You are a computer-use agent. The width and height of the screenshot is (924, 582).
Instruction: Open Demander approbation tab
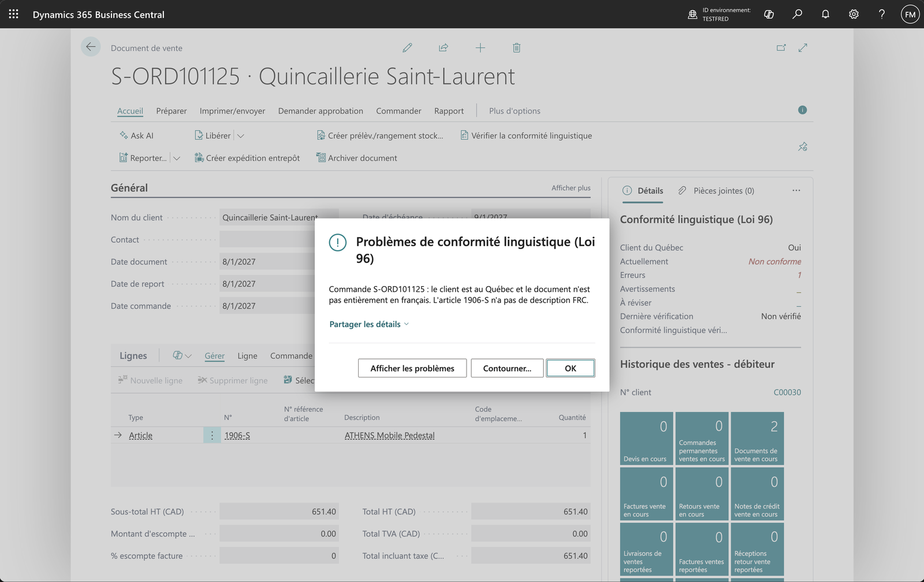pos(321,111)
